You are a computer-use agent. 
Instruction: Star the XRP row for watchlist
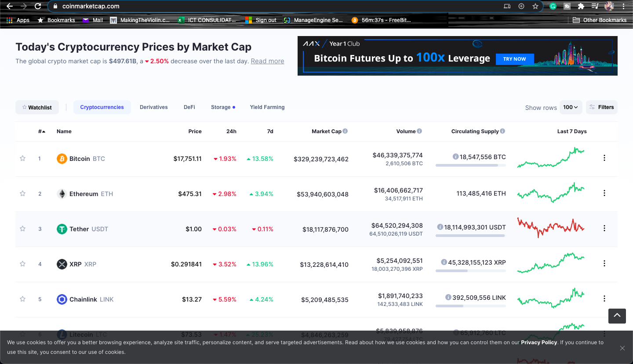[x=23, y=264]
